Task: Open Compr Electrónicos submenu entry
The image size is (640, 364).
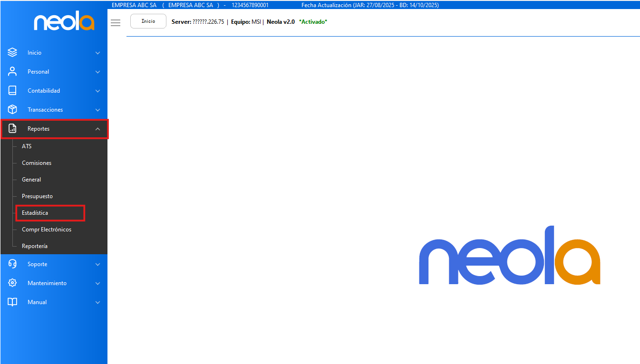Action: pos(47,230)
